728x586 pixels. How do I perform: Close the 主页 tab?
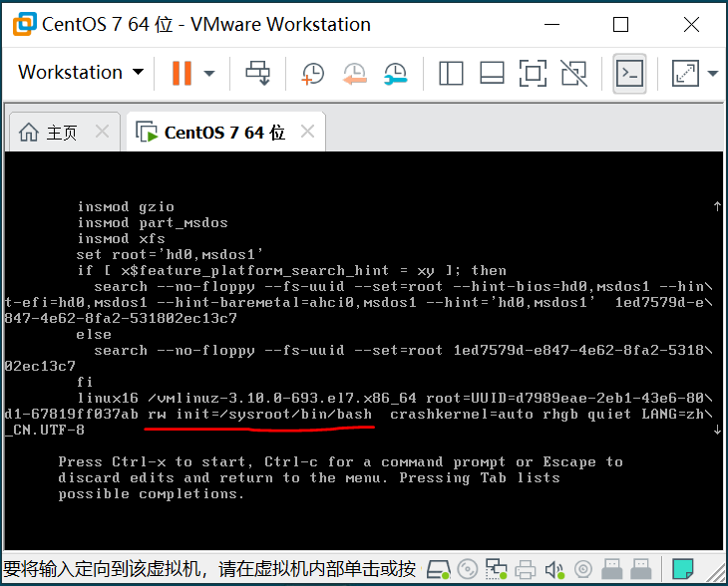tap(102, 132)
